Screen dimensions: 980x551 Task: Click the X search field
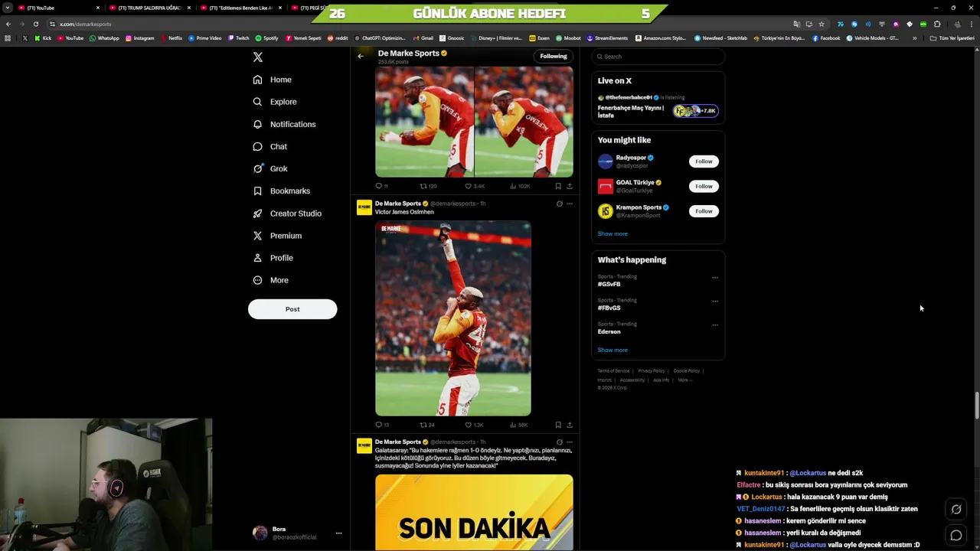click(658, 57)
